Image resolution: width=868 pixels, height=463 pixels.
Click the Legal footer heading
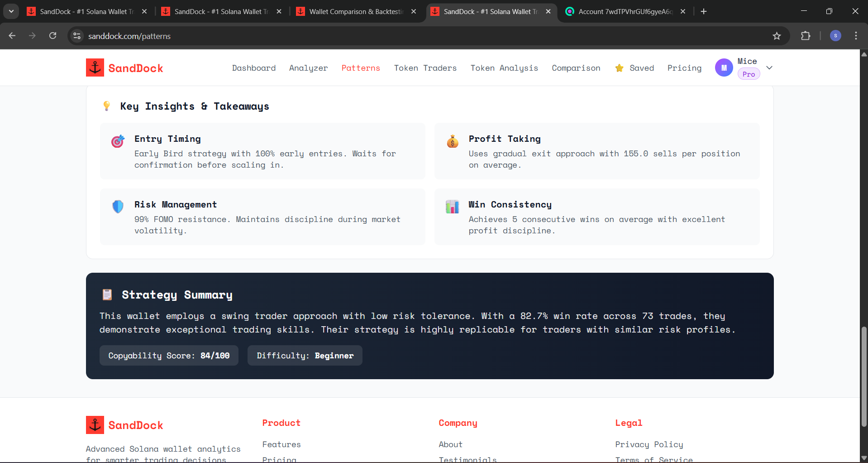629,423
